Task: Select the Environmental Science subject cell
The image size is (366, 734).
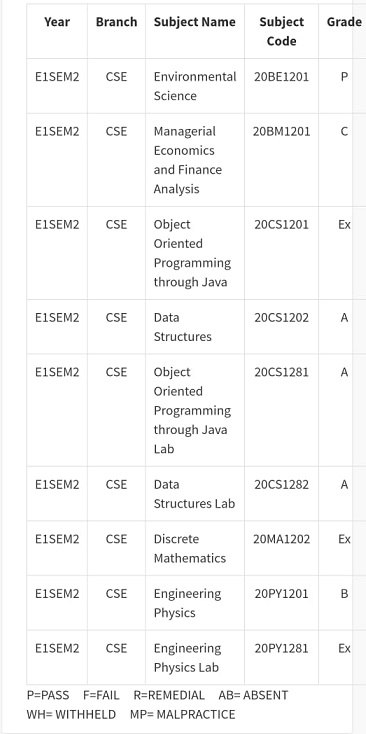Action: point(195,86)
